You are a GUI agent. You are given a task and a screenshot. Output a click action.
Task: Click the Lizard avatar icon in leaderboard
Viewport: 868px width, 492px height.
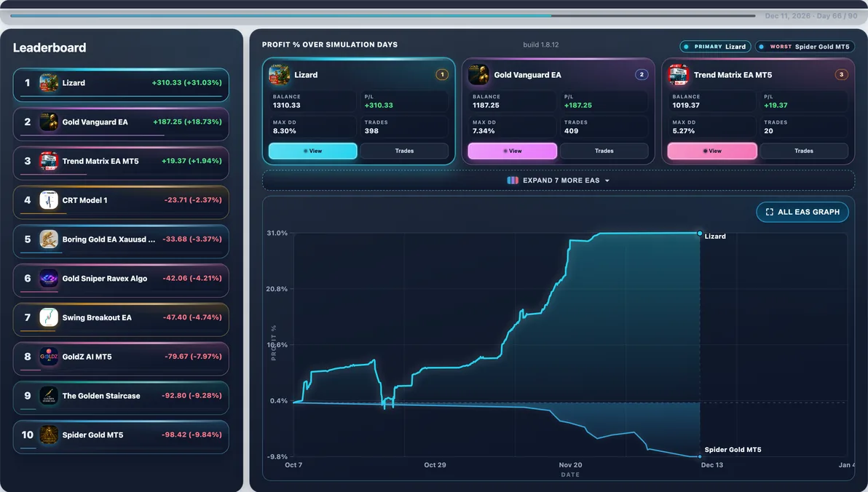[49, 83]
